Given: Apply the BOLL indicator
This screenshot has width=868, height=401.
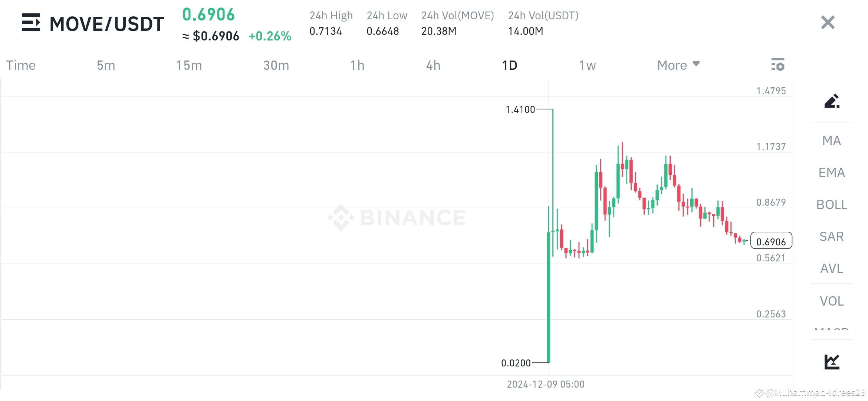Looking at the screenshot, I should [831, 205].
